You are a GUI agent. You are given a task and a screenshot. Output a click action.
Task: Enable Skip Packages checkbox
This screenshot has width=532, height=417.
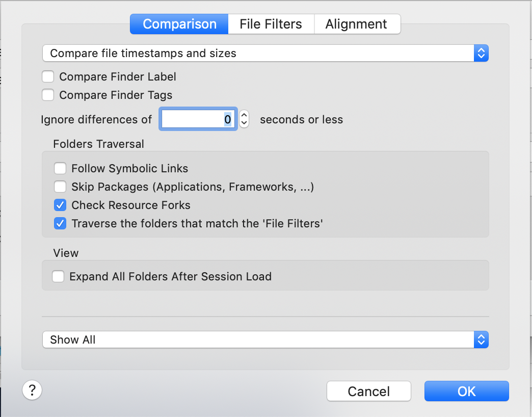[60, 187]
